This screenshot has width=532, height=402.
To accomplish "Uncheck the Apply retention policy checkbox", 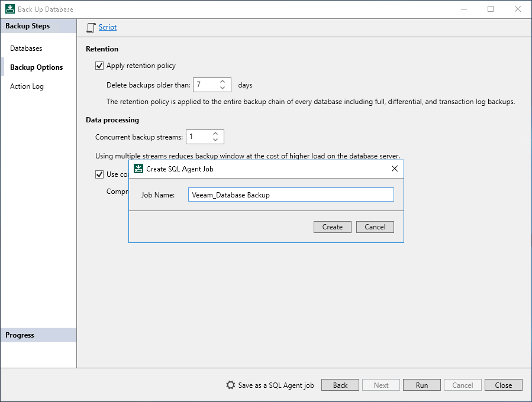I will 99,66.
